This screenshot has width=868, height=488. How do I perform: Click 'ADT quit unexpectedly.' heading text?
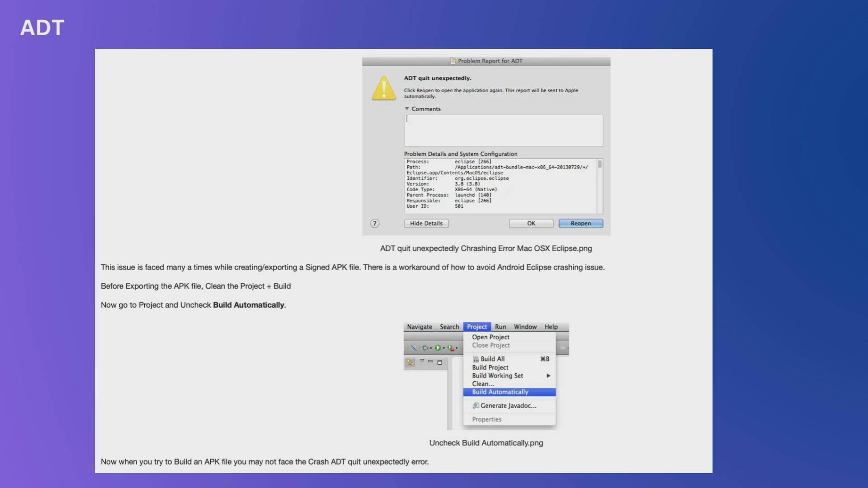[438, 78]
